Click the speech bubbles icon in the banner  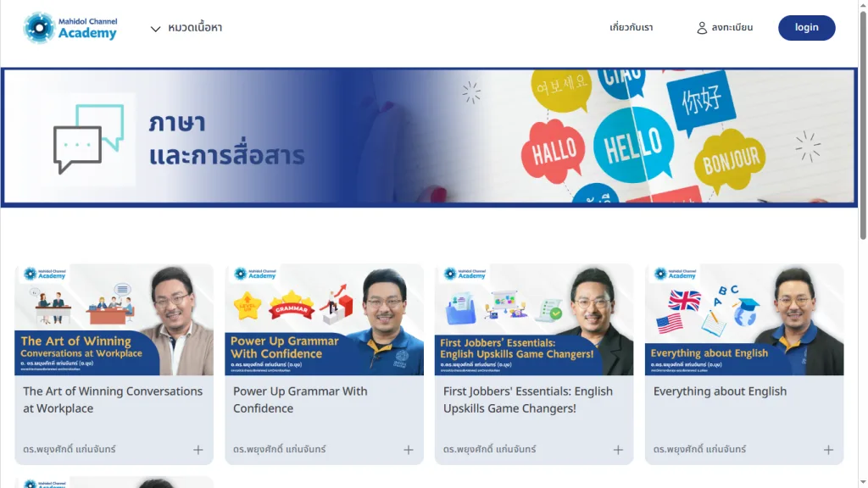(x=88, y=139)
